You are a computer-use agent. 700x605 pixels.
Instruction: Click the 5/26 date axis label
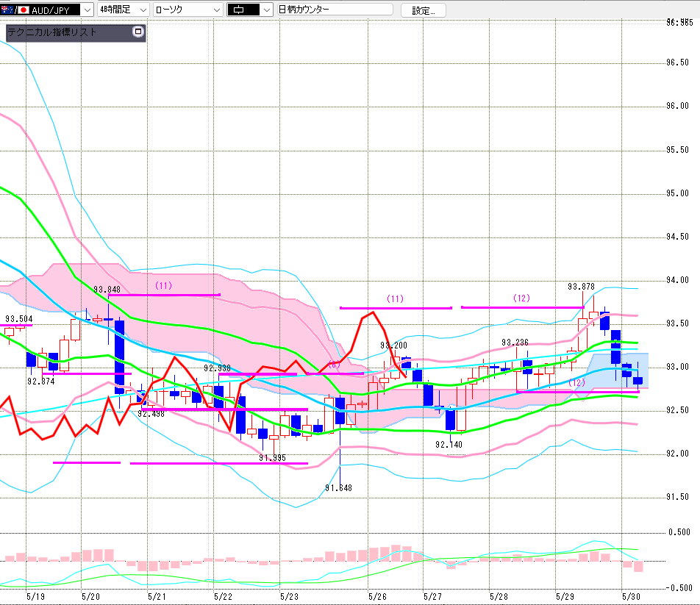[x=377, y=596]
